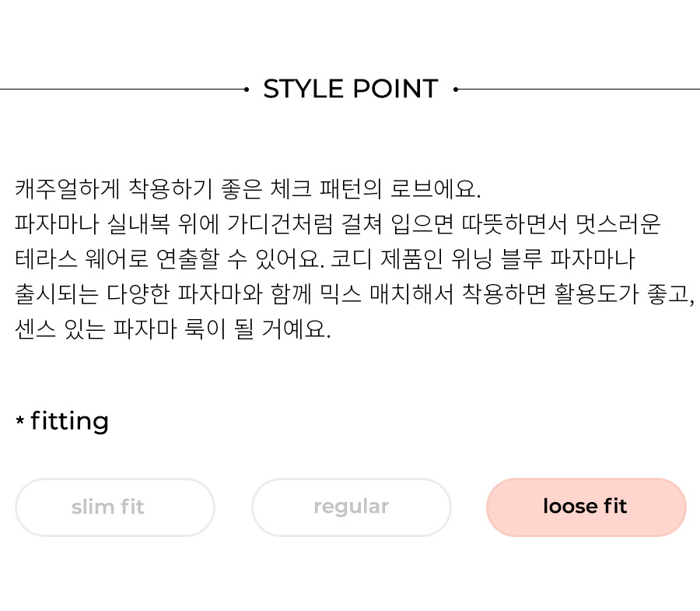Screen dimensions: 700x611
Task: Click the phrase "위닝 블루" in the text
Action: click(497, 259)
